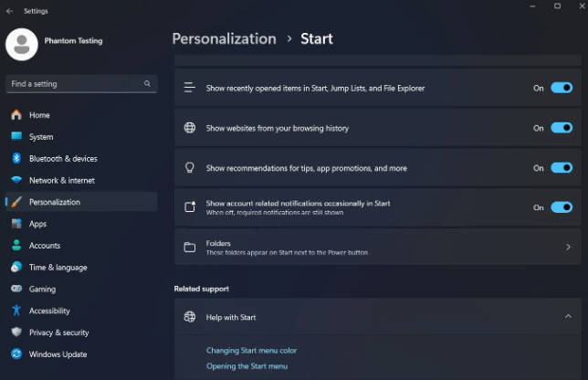Click the Help with Start label
Viewport: 588px width, 380px height.
231,317
